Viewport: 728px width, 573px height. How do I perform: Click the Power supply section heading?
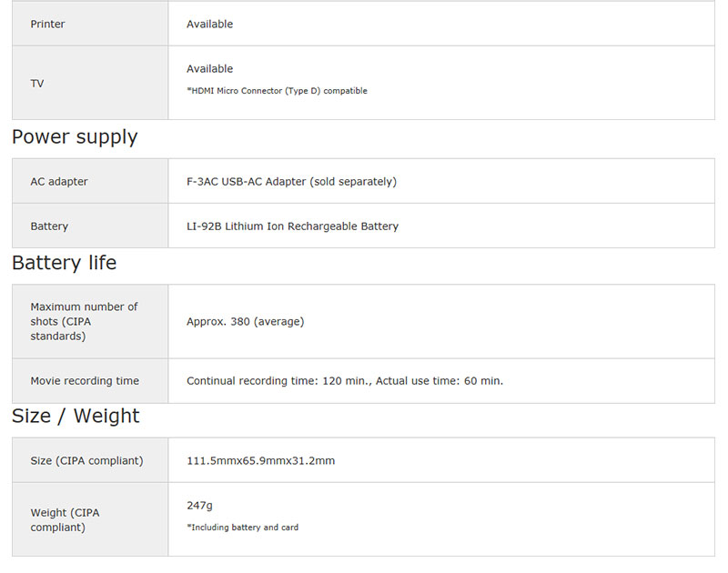tap(75, 137)
